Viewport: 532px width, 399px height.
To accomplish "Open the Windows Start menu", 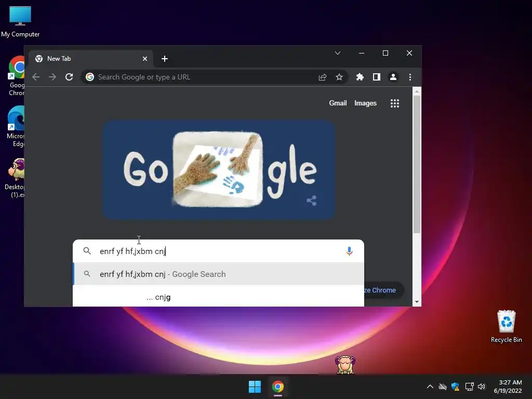I will [255, 387].
